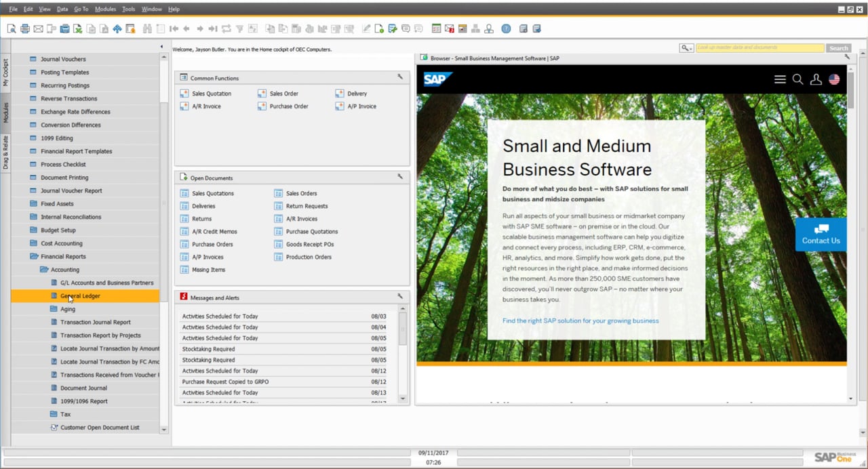Viewport: 868px width, 469px height.
Task: Click the SAP site user account icon
Action: click(816, 79)
